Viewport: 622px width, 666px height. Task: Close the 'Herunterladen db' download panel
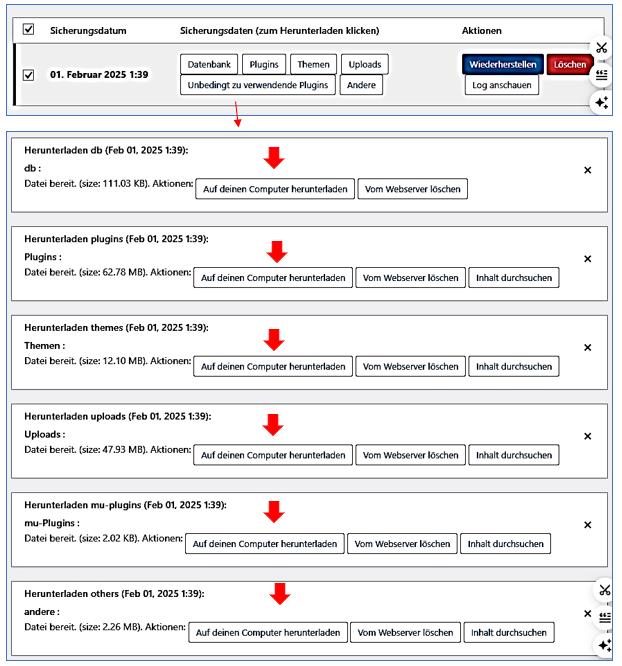pyautogui.click(x=587, y=170)
